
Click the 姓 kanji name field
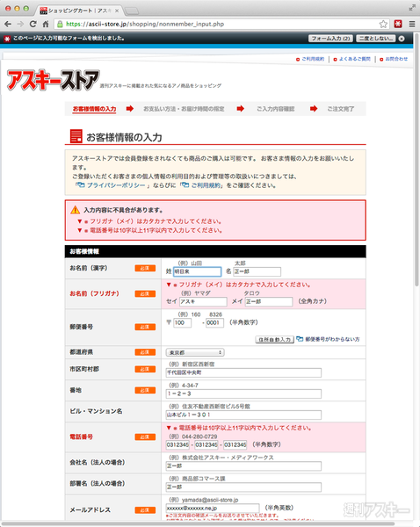pyautogui.click(x=198, y=271)
